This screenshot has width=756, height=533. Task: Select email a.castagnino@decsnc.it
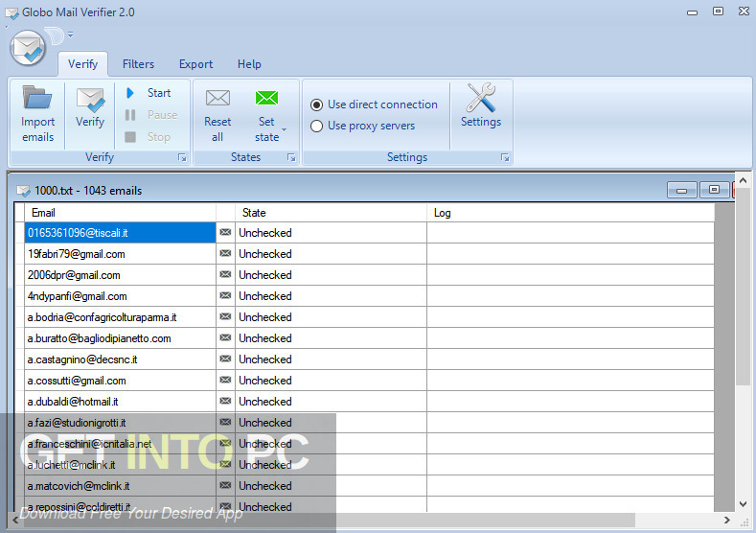(x=120, y=359)
